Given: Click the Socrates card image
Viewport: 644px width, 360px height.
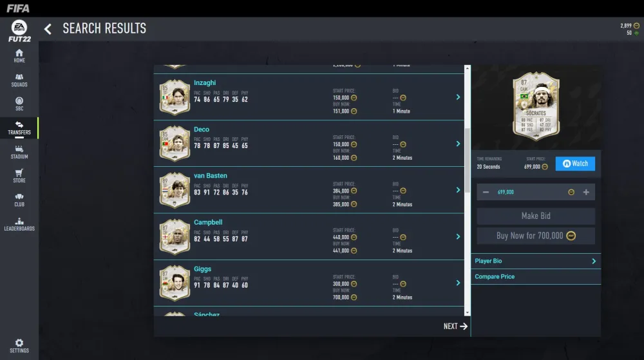Looking at the screenshot, I should (536, 107).
